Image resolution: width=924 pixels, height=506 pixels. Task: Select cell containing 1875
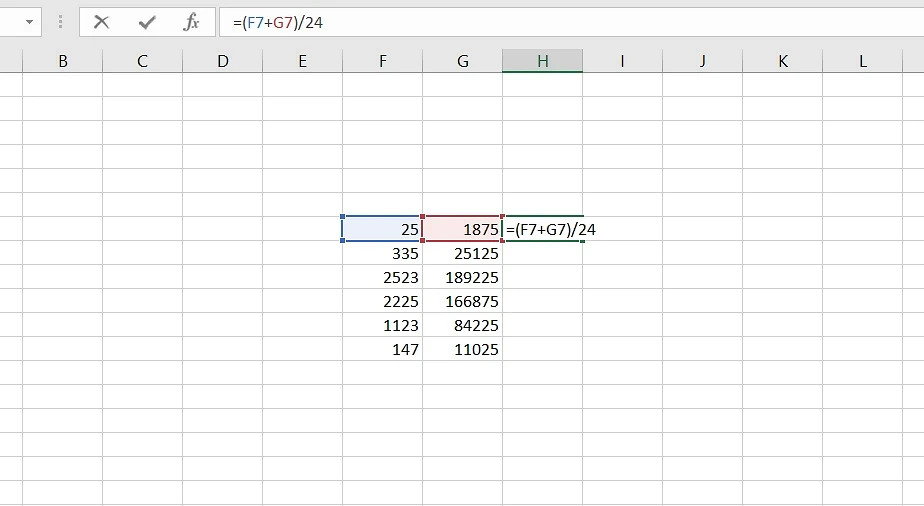[462, 229]
